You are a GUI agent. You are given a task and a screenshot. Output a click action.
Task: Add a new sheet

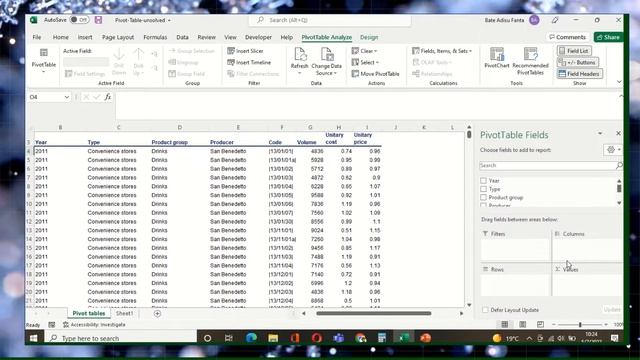(x=157, y=313)
